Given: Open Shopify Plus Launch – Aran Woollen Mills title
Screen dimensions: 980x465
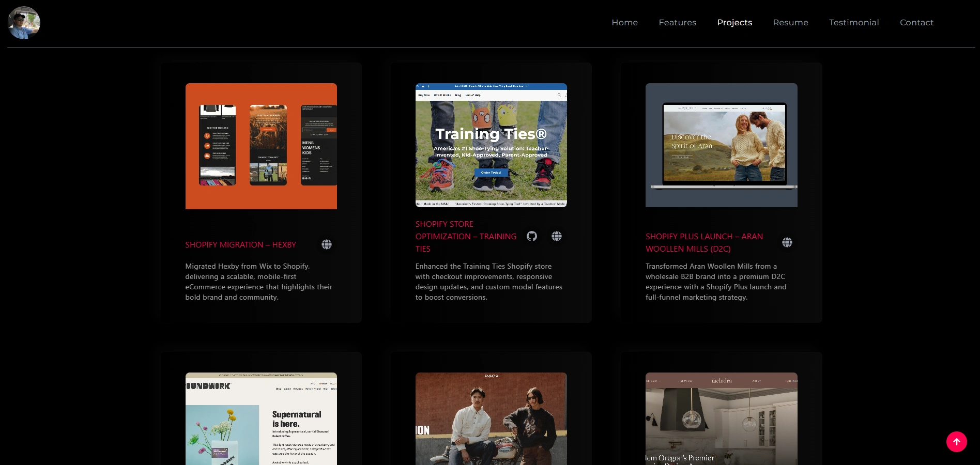Looking at the screenshot, I should [704, 242].
